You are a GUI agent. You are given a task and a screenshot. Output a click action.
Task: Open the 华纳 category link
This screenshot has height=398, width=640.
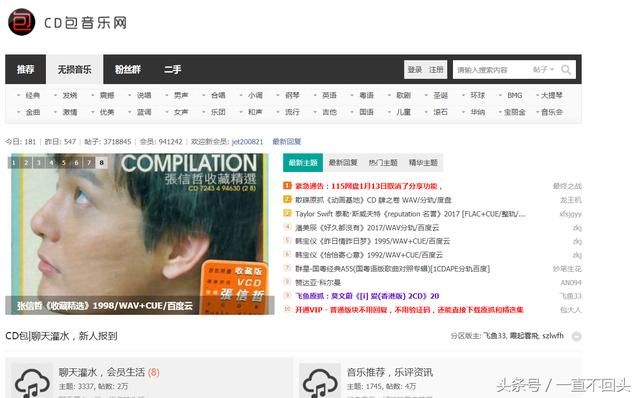click(x=478, y=112)
